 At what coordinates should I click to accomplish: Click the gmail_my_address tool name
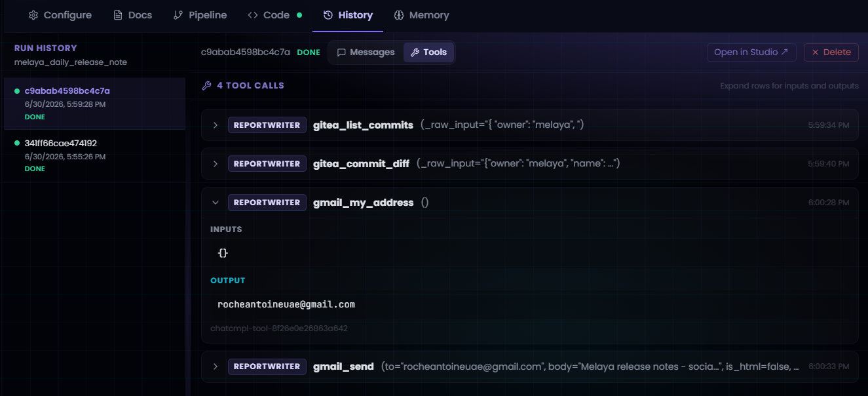[363, 203]
